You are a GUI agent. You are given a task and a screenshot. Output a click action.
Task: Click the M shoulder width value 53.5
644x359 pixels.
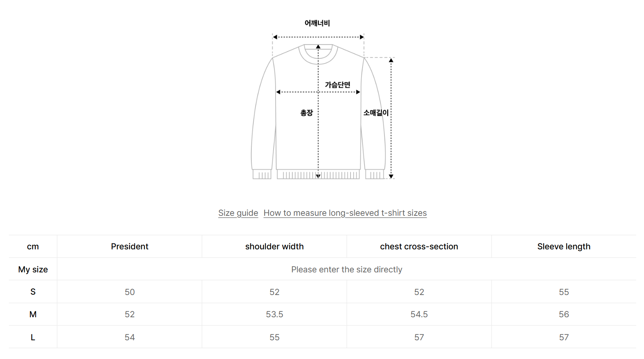coord(274,315)
